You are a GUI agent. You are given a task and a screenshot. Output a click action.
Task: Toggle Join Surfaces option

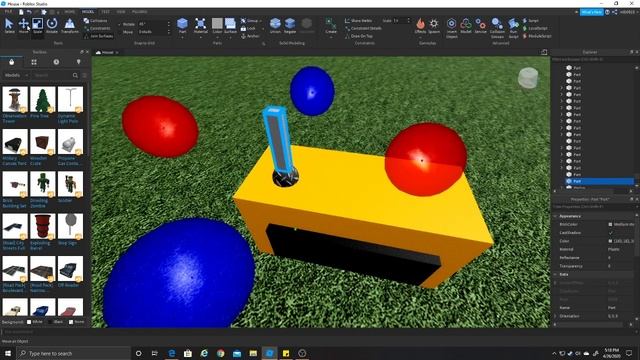98,36
